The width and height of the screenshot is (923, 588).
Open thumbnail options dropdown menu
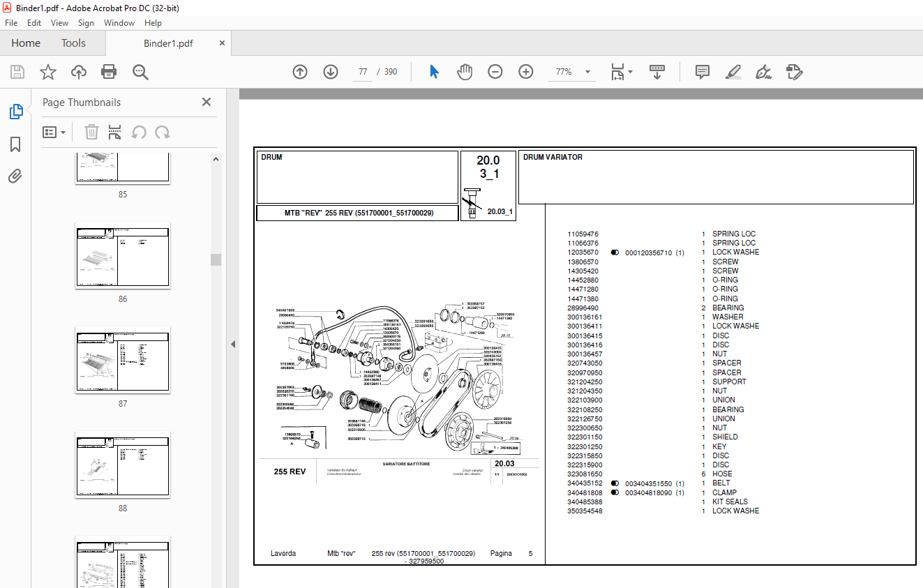54,132
